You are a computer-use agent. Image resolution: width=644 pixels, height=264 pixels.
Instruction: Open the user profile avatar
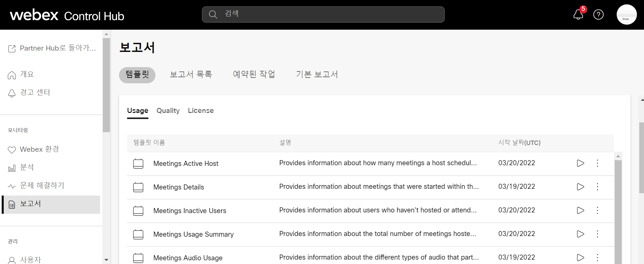[x=626, y=14]
